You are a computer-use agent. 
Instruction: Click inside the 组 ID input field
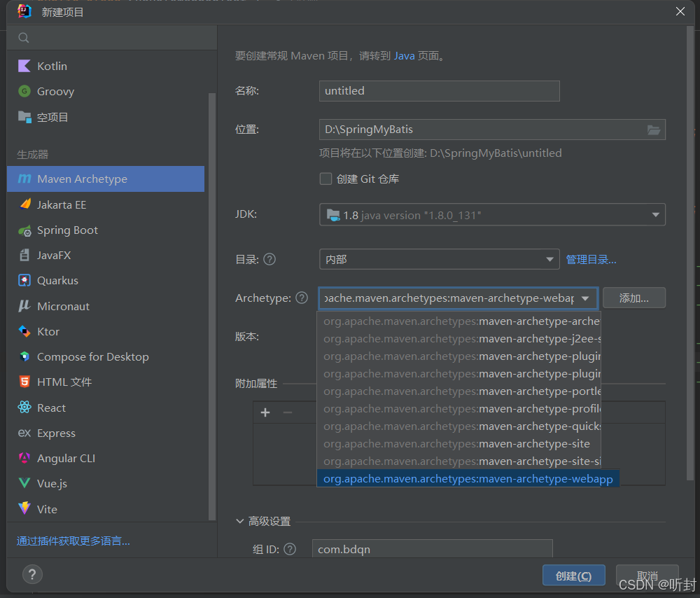coord(432,549)
